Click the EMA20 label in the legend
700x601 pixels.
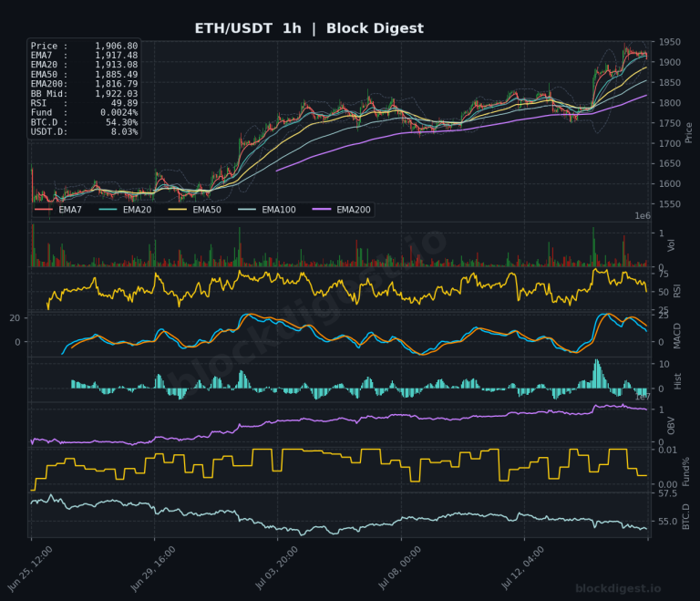pos(138,210)
